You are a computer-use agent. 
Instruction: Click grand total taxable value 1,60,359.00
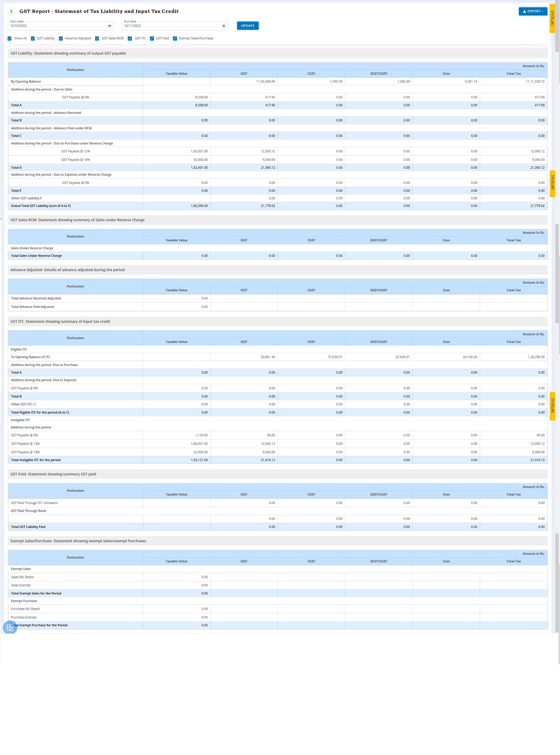199,206
